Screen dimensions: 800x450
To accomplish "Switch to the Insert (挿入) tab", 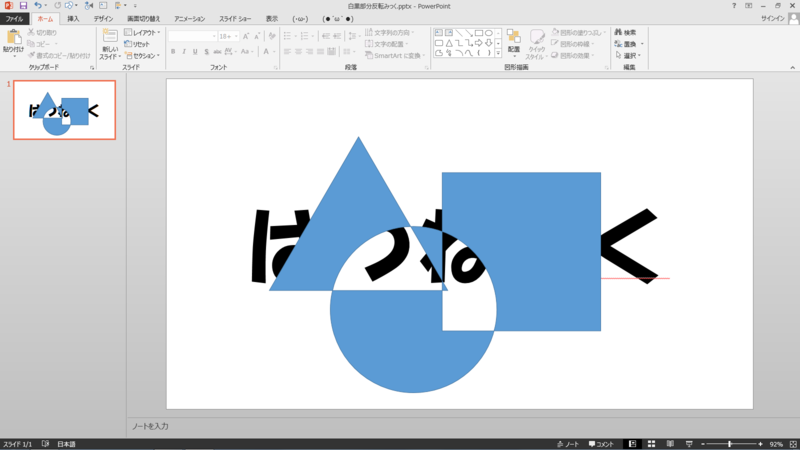I will pyautogui.click(x=73, y=19).
